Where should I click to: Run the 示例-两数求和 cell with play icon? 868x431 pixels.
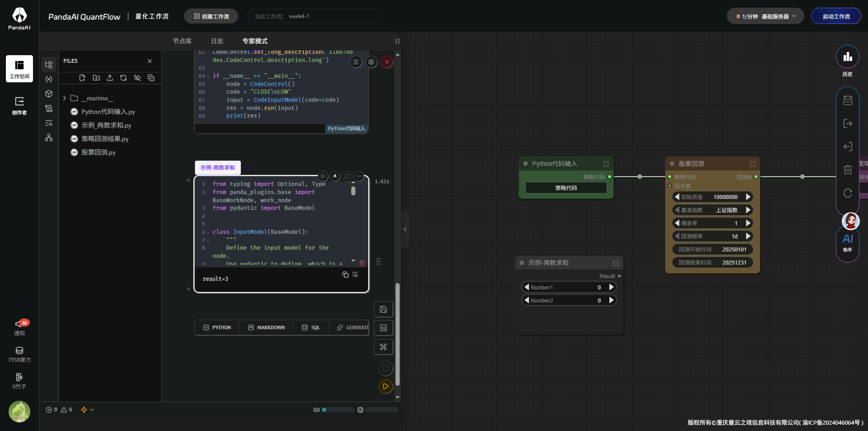[323, 176]
